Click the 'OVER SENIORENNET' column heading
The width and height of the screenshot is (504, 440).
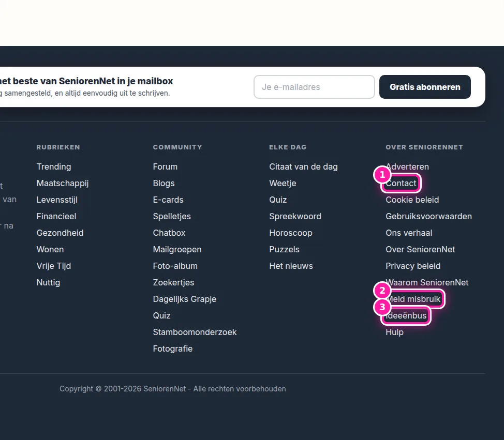[424, 147]
